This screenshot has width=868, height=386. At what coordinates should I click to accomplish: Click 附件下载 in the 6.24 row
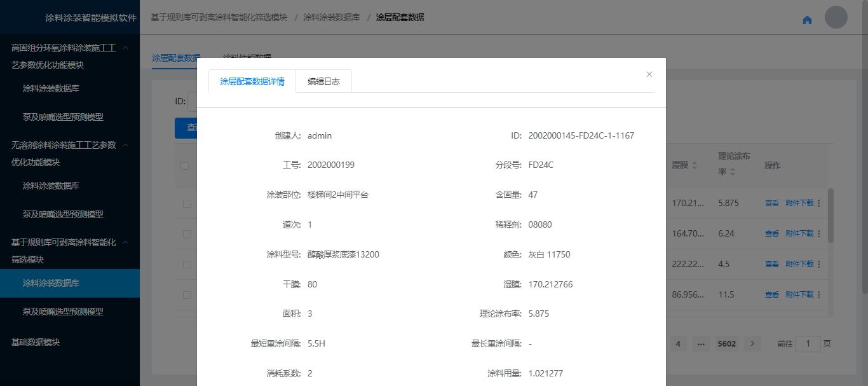799,233
